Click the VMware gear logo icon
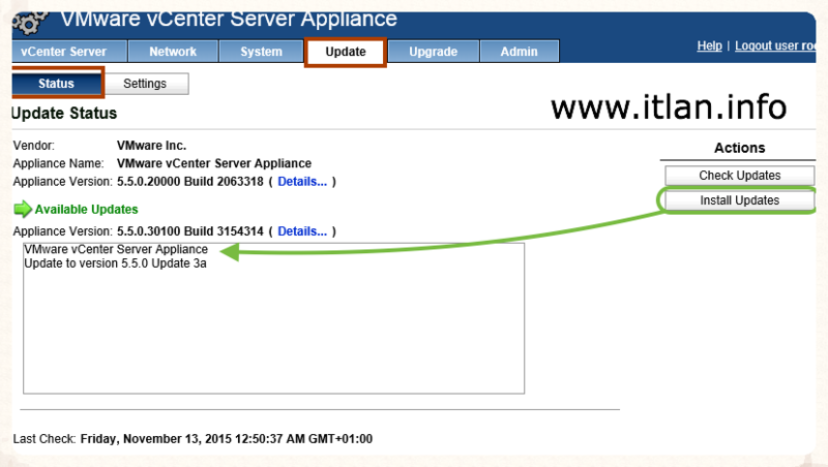This screenshot has width=828, height=467. 32,22
